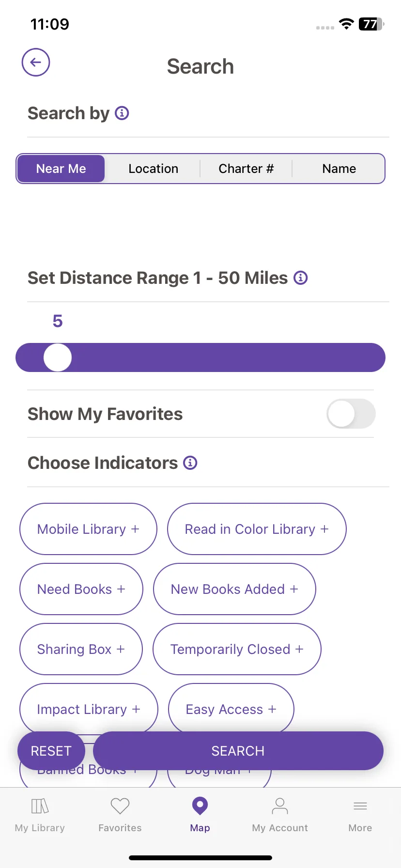401x868 pixels.
Task: Add the Read in Color Library indicator
Action: (x=257, y=529)
